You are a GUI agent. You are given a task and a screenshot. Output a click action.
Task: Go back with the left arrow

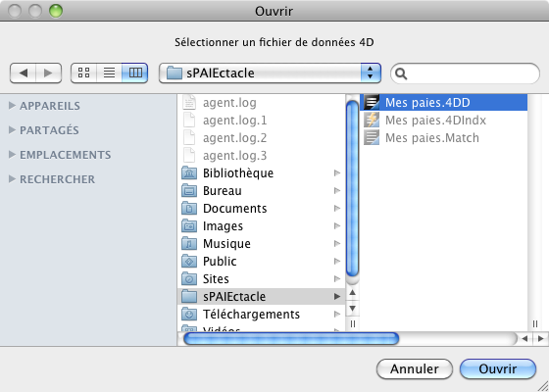click(24, 73)
